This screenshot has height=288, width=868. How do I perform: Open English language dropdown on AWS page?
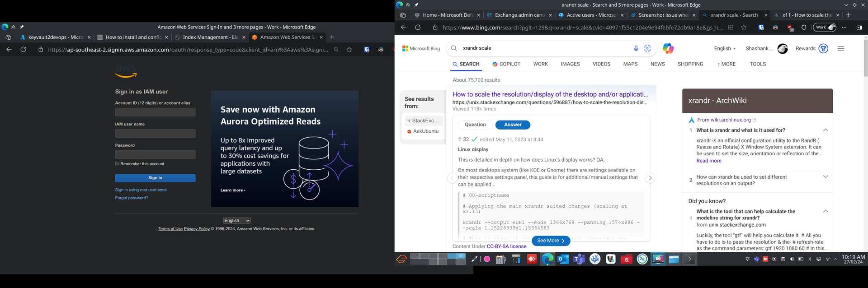[x=236, y=221]
